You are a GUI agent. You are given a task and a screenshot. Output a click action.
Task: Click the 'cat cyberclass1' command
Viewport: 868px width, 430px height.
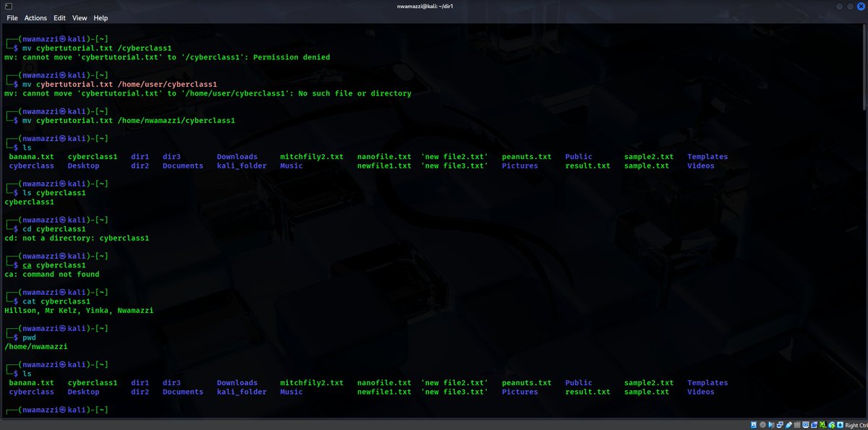[56, 301]
